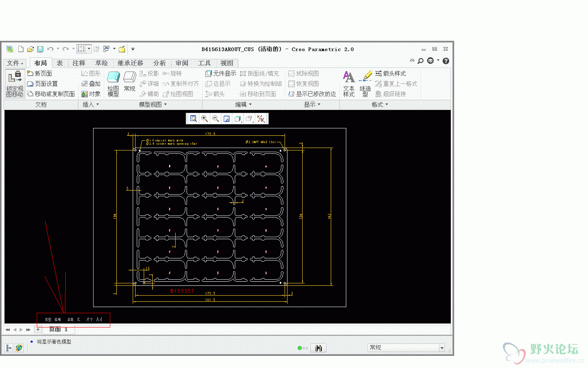Expand the quick access toolbar customize arrow
Image resolution: width=588 pixels, height=368 pixels.
point(133,49)
